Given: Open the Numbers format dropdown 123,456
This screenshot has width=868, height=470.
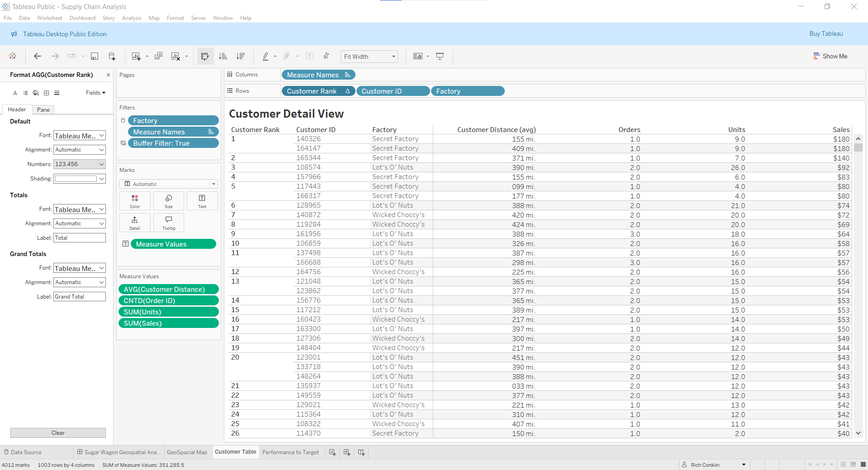Looking at the screenshot, I should pyautogui.click(x=80, y=164).
